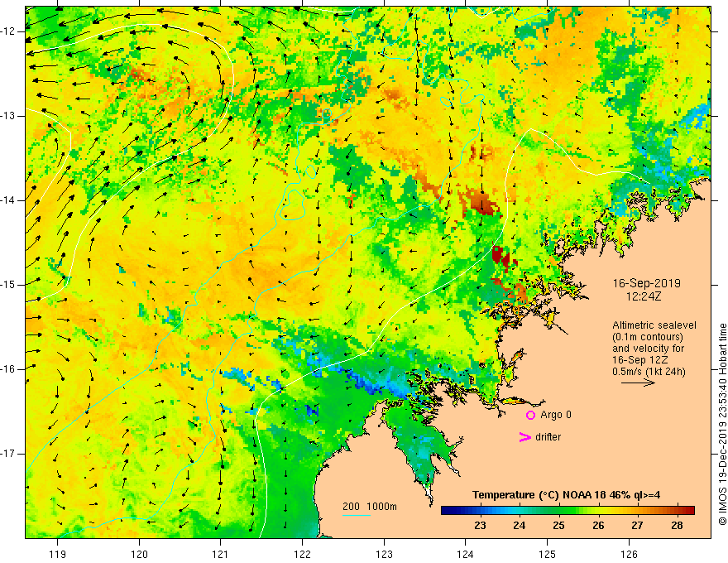Click the 0.5m/s velocity scale arrow
728x563 pixels.
[x=638, y=383]
